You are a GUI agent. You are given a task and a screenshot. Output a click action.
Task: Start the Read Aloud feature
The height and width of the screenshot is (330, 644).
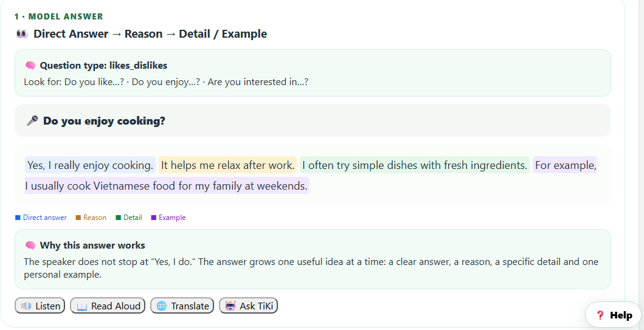[108, 306]
